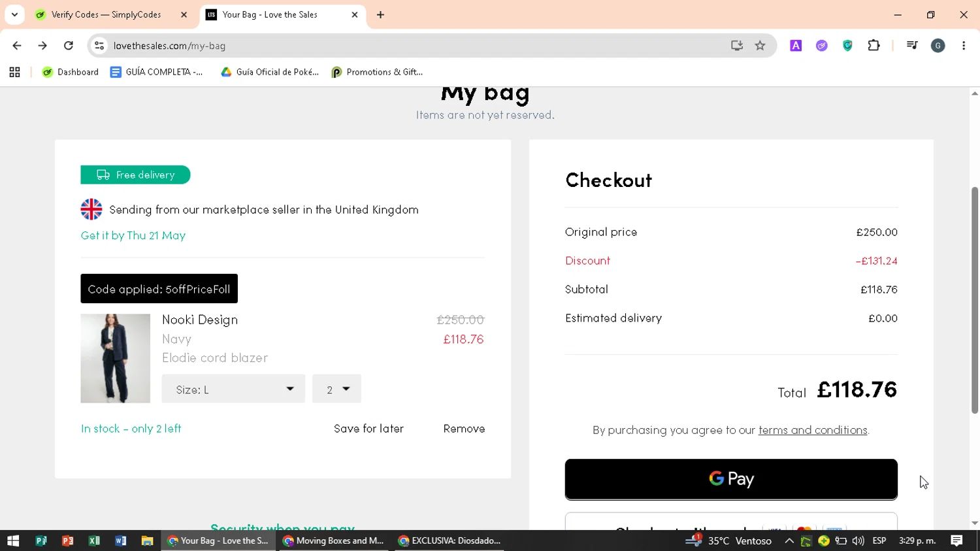Open File Explorer from the taskbar
The height and width of the screenshot is (551, 980).
[147, 541]
